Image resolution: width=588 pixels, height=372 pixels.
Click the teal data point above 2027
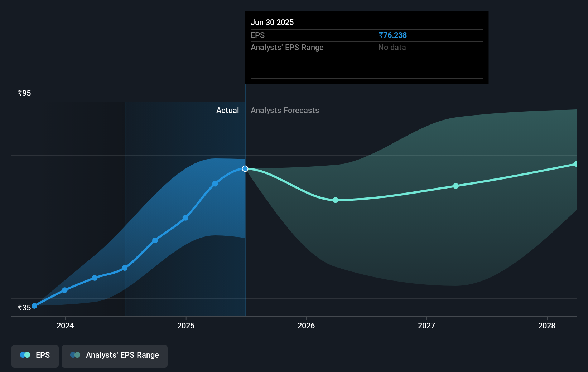click(456, 186)
